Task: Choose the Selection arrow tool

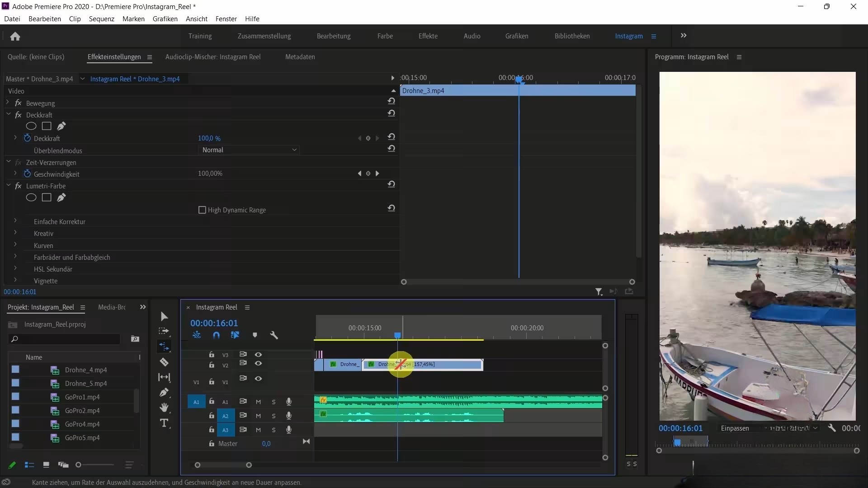Action: 164,316
